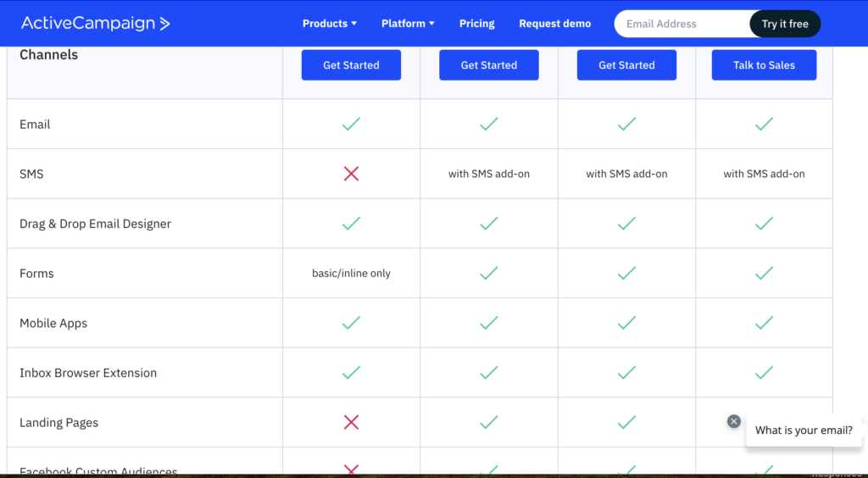Click the second column "with SMS add-on" text
The image size is (868, 478).
click(488, 174)
